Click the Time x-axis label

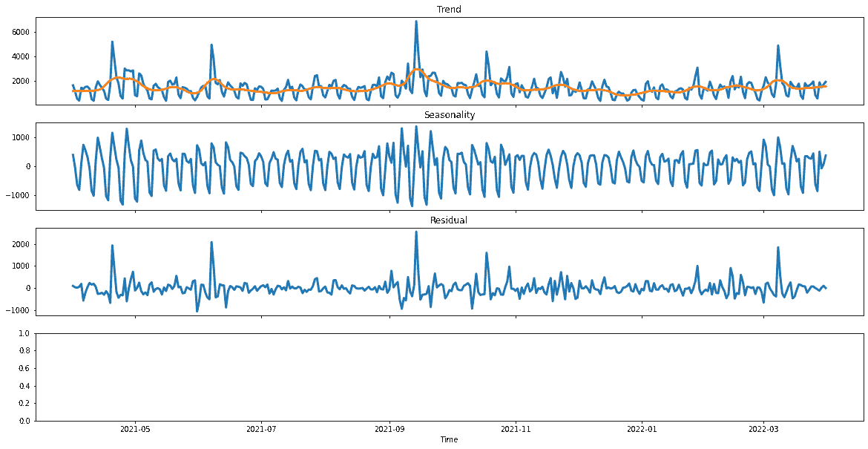click(449, 440)
